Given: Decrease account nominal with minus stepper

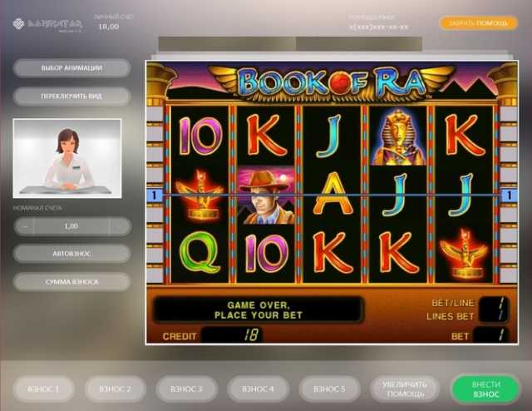Looking at the screenshot, I should (24, 226).
